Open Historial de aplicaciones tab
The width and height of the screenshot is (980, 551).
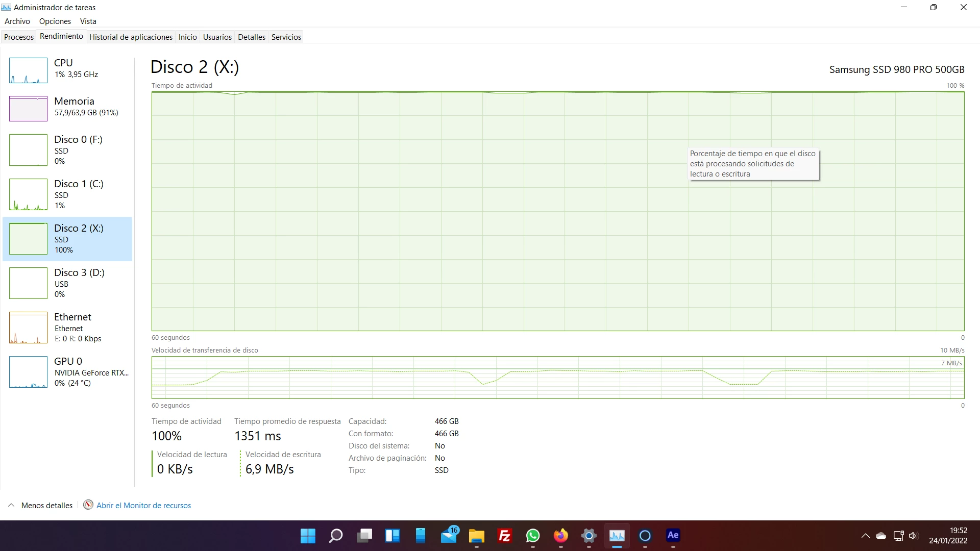pyautogui.click(x=131, y=37)
